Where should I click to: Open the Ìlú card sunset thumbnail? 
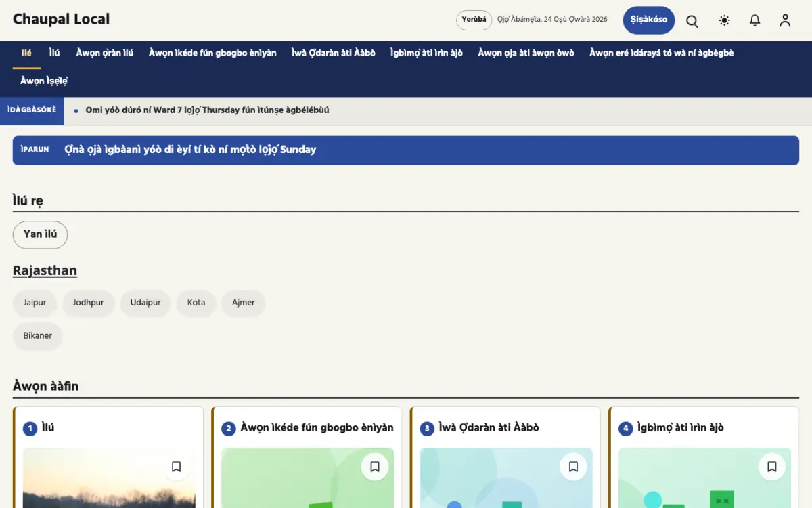click(x=109, y=478)
